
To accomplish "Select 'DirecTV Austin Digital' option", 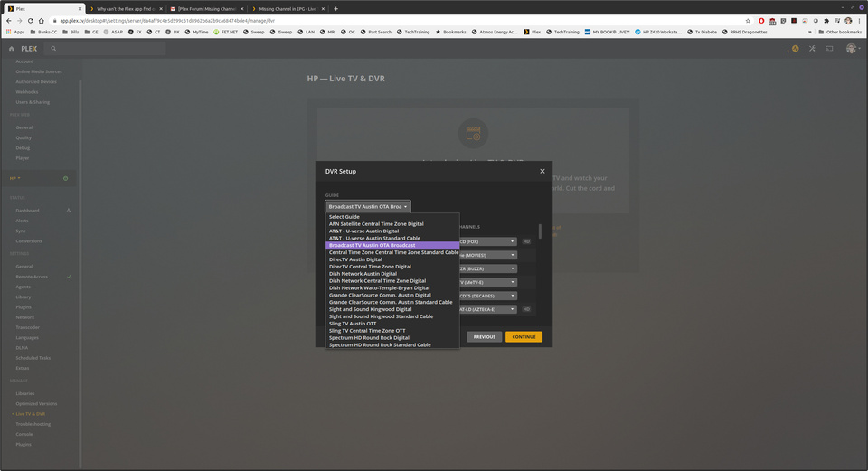I will (392, 259).
